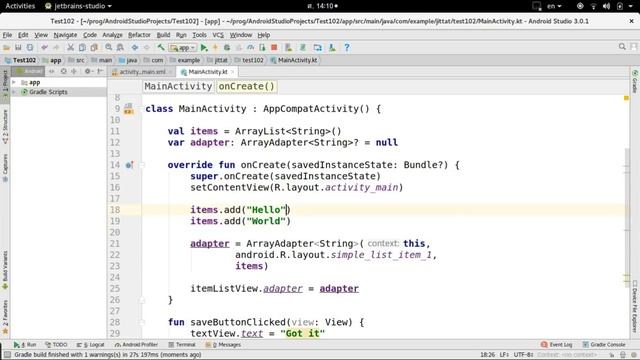640x360 pixels.
Task: Open the Build menu
Action: pyautogui.click(x=163, y=35)
